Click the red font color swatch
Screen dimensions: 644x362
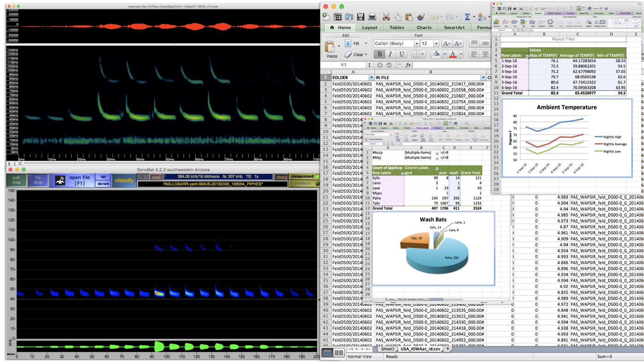(453, 54)
